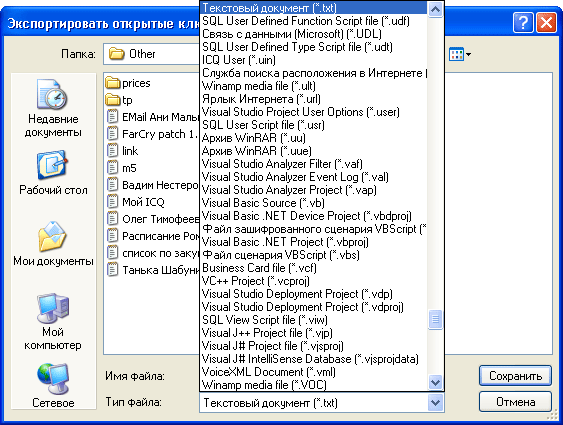Choose ICQ User (*.uin) option
Image resolution: width=563 pixels, height=425 pixels.
point(313,60)
